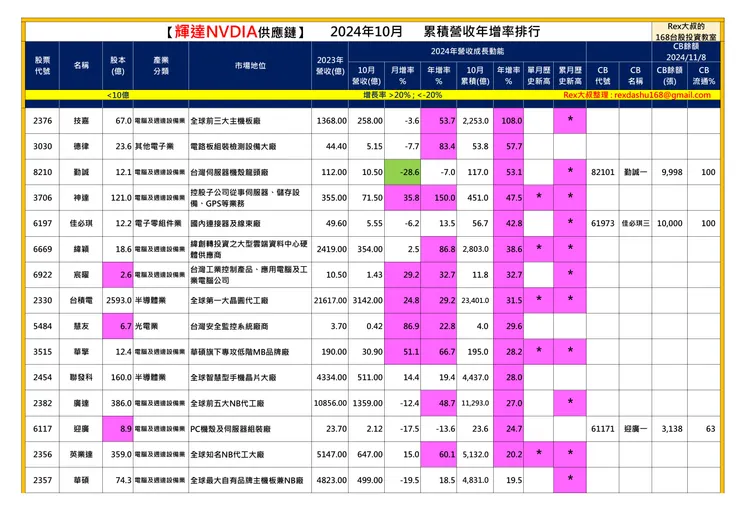Click CB balance 10,000

tap(670, 223)
